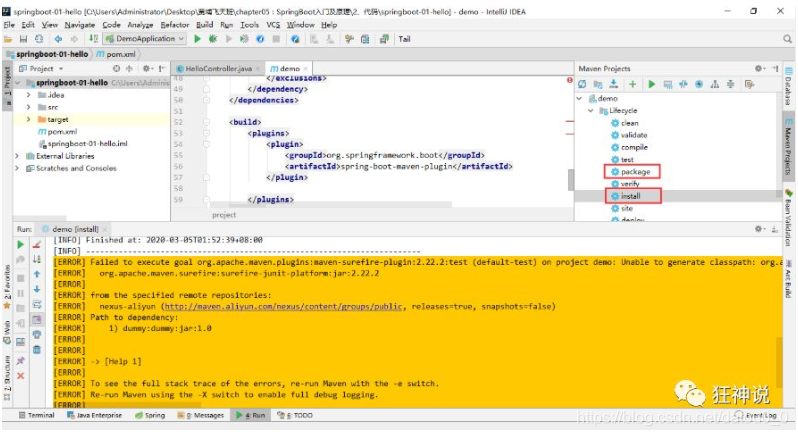Click the up arrow in the Run console toolbar
The height and width of the screenshot is (436, 798).
pyautogui.click(x=37, y=274)
